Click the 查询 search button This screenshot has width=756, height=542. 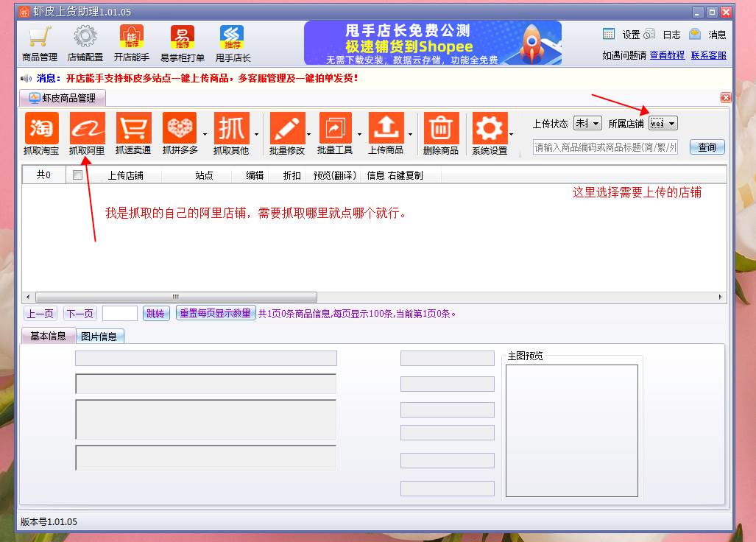[707, 147]
